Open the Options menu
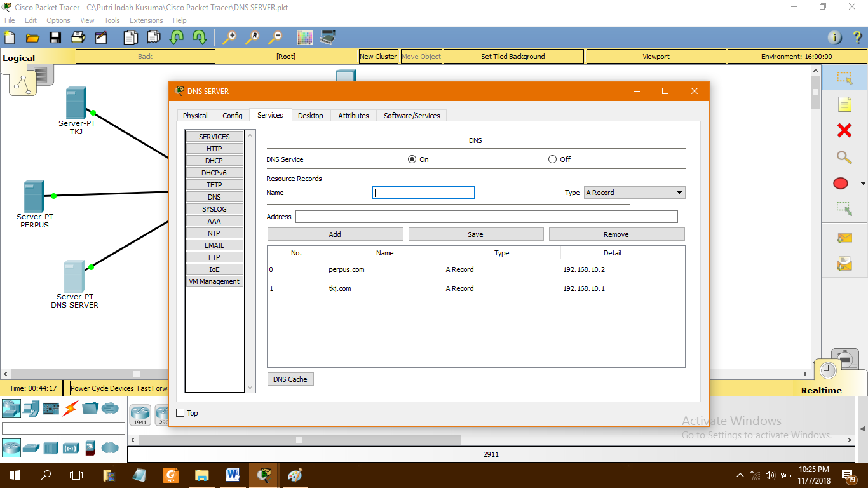This screenshot has width=868, height=488. click(58, 20)
